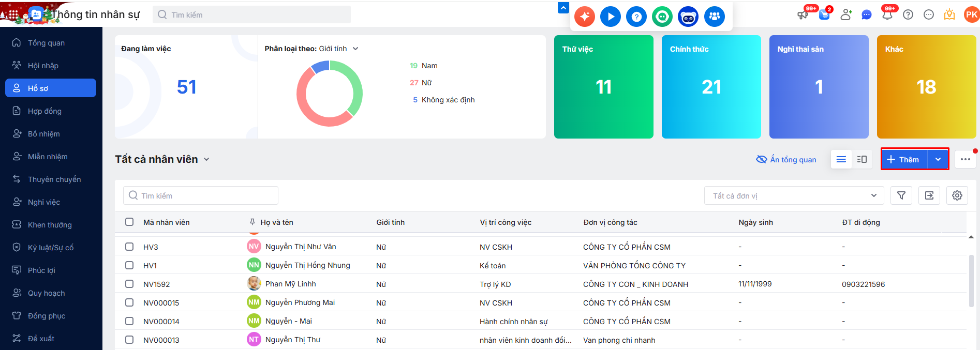Go to Khen thưởng menu item
980x350 pixels.
pos(50,225)
